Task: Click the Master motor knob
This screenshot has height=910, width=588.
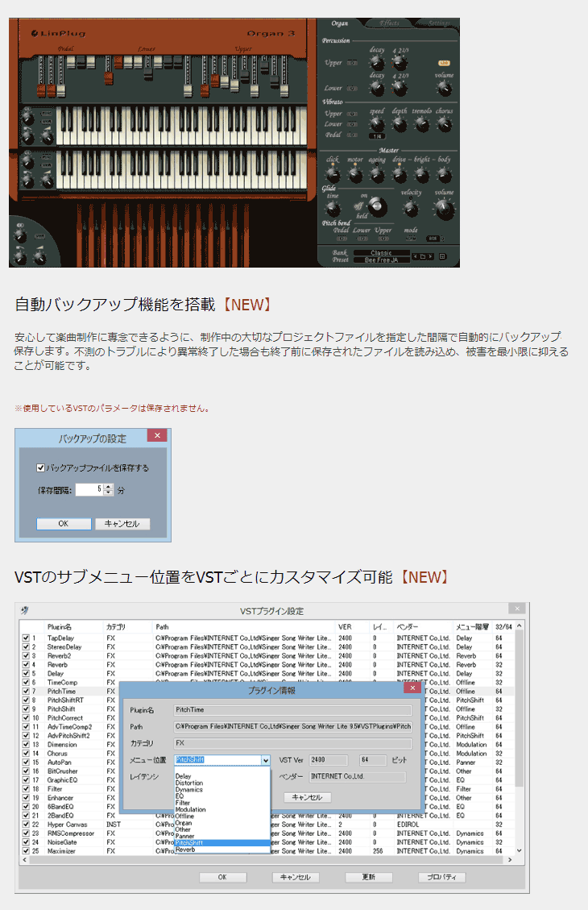Action: tap(355, 173)
